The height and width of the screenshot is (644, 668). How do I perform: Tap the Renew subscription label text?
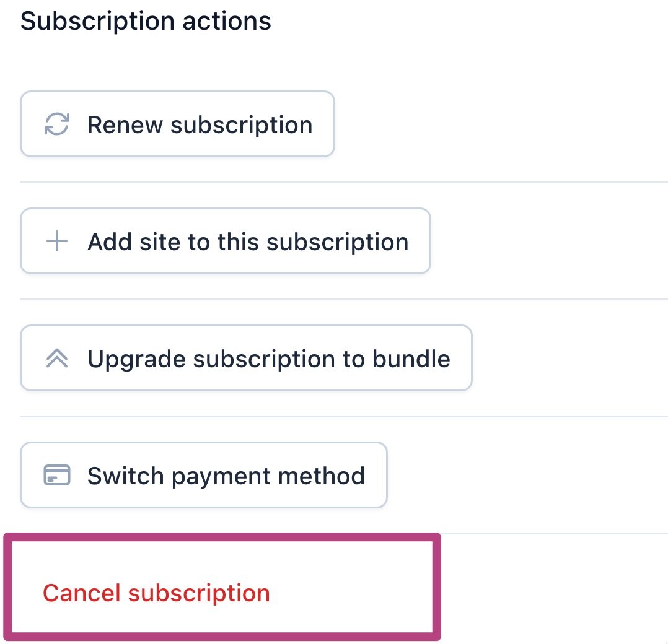point(200,124)
